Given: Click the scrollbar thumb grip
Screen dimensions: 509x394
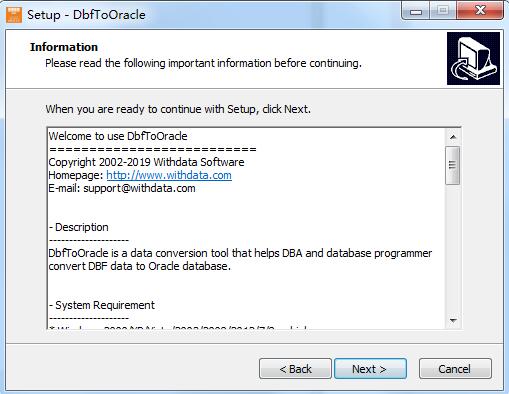Looking at the screenshot, I should pos(453,165).
